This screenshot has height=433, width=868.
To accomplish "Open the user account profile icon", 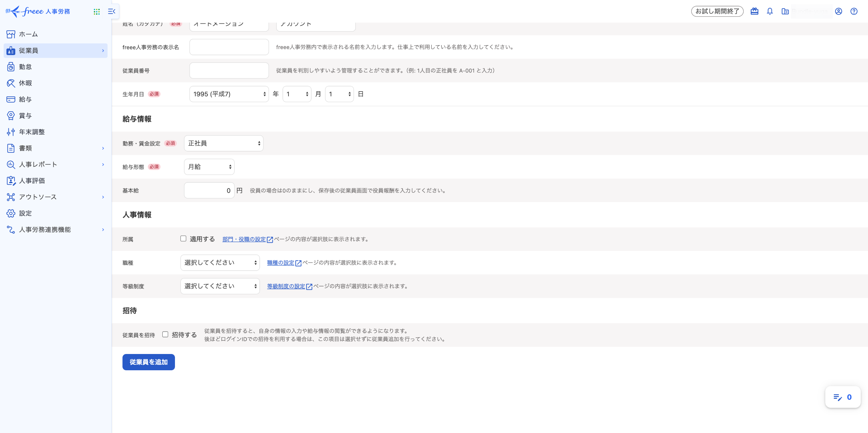I will pyautogui.click(x=838, y=12).
